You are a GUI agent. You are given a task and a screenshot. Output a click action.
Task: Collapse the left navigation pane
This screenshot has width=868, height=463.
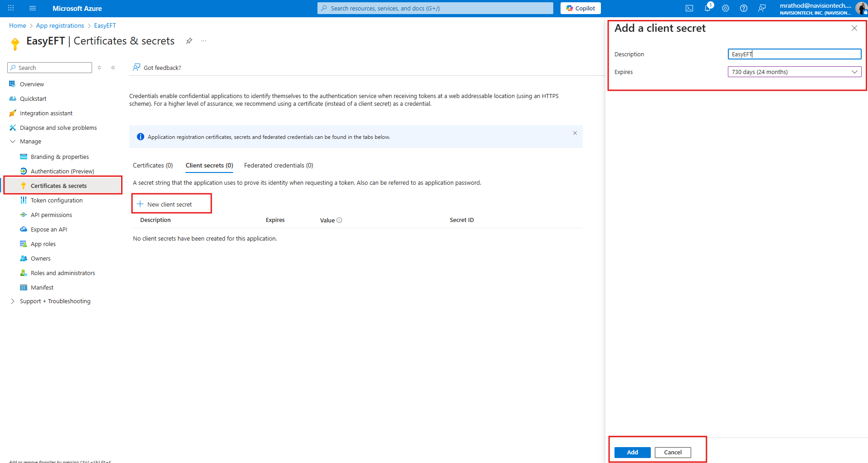(113, 68)
